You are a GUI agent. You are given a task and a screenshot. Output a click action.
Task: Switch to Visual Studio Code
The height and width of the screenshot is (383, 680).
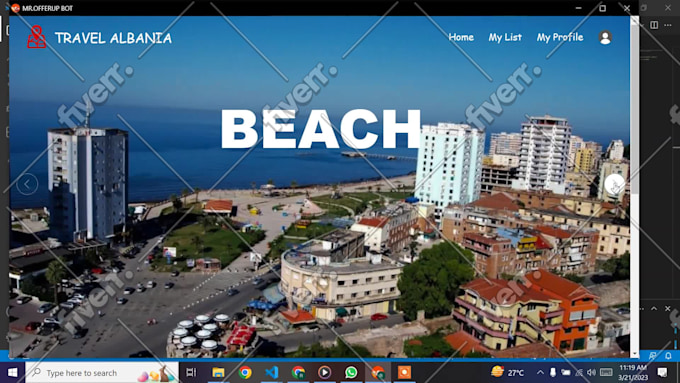point(271,372)
